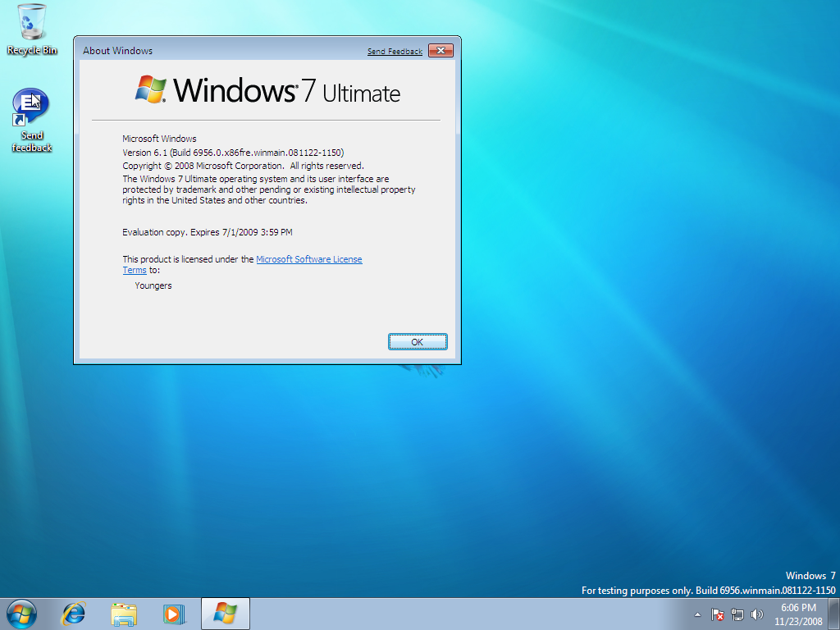Launch Internet Explorer from the taskbar
The width and height of the screenshot is (840, 630).
[73, 614]
